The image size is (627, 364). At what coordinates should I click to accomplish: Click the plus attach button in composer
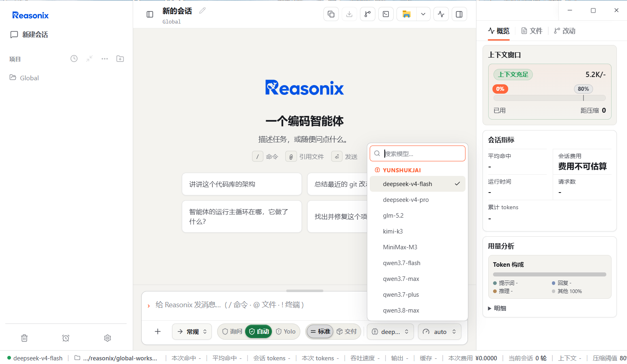[158, 332]
